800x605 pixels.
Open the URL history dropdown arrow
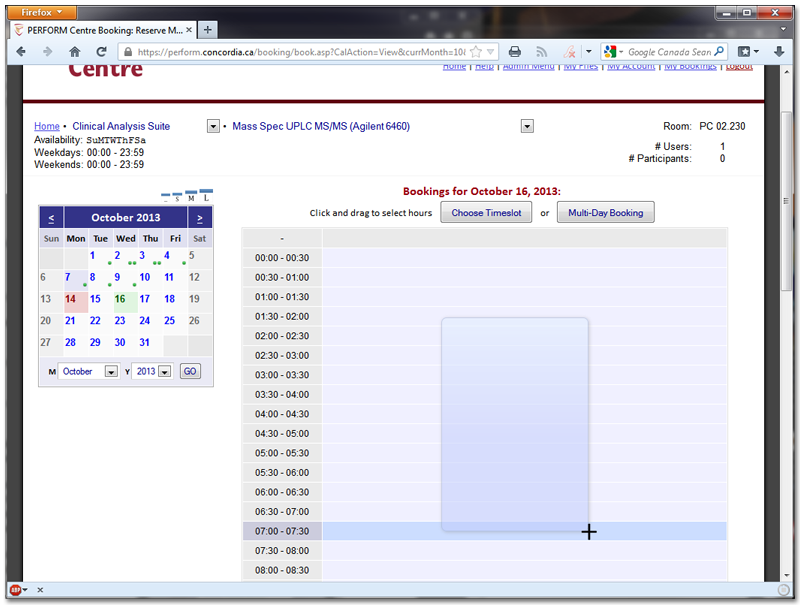(490, 52)
